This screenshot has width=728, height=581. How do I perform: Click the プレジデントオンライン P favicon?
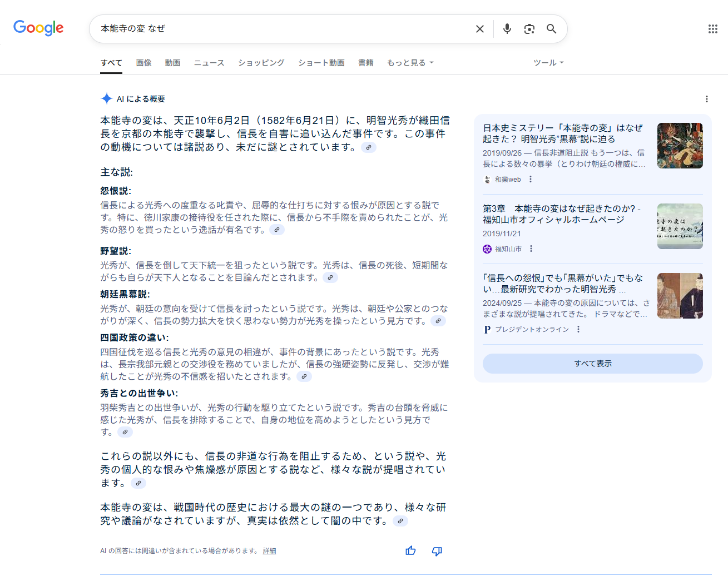[x=487, y=329]
